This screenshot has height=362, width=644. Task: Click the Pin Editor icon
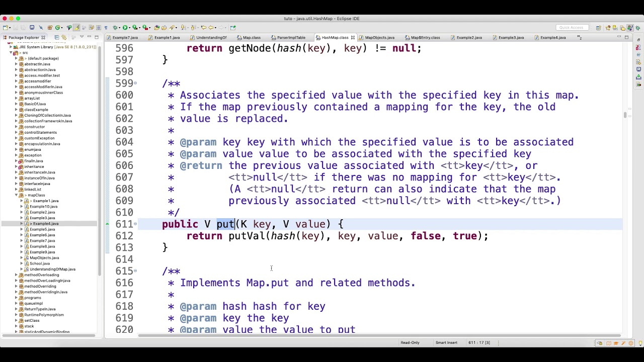pyautogui.click(x=233, y=28)
